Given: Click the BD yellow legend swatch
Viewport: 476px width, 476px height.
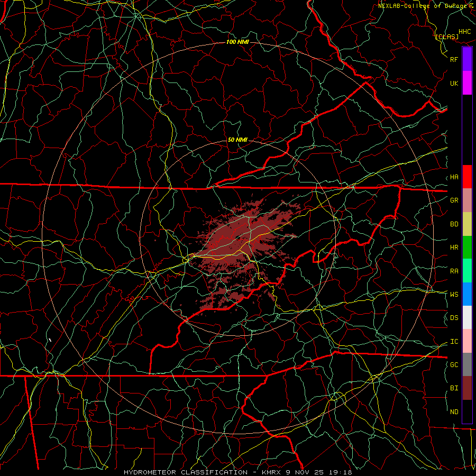Looking at the screenshot, I should [467, 224].
